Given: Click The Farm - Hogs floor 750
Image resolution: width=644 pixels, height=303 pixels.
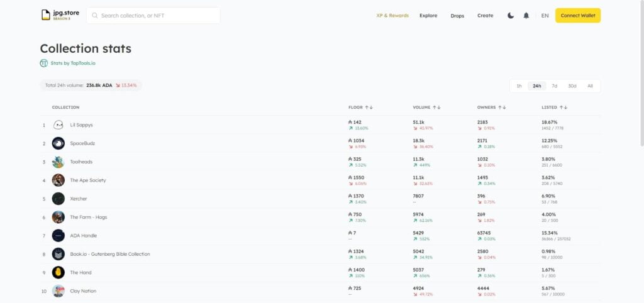Looking at the screenshot, I should 355,215.
